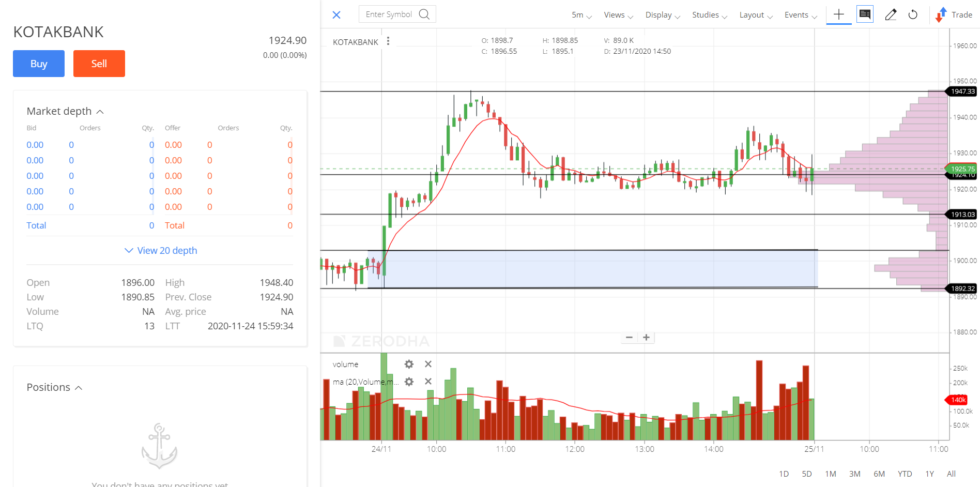Select the 6M range tab
980x487 pixels.
(x=879, y=474)
